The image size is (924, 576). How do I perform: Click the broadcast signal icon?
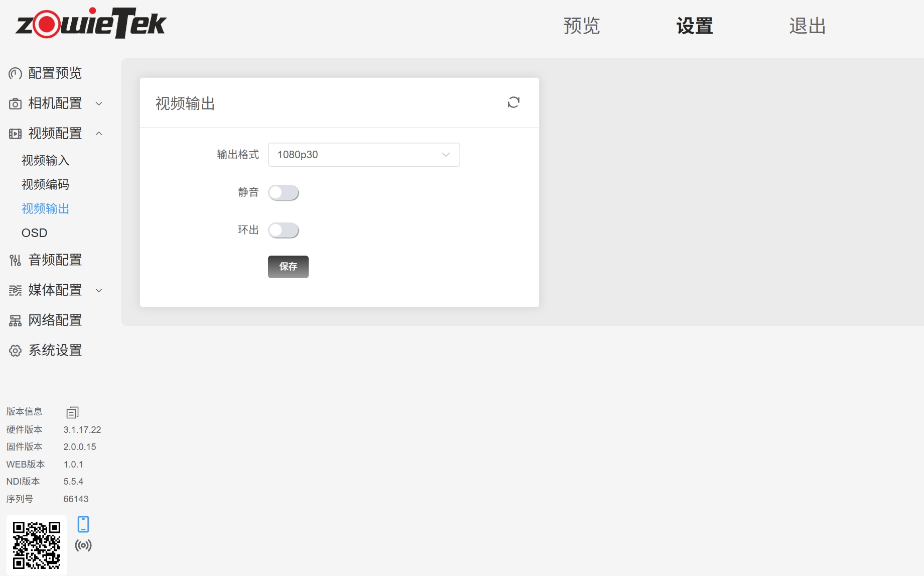coord(83,545)
